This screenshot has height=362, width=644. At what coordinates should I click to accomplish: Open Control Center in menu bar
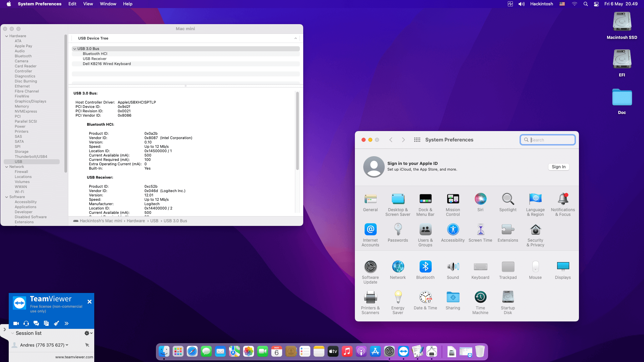(x=596, y=4)
